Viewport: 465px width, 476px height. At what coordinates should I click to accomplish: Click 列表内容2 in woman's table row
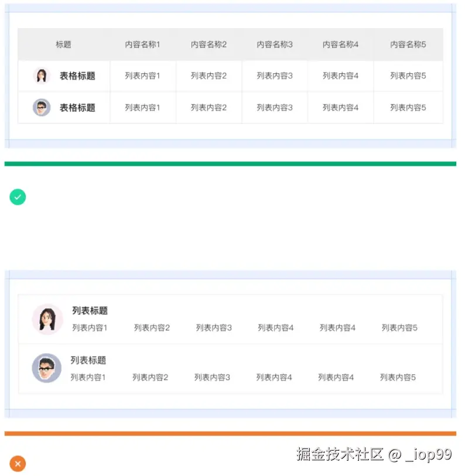click(208, 76)
